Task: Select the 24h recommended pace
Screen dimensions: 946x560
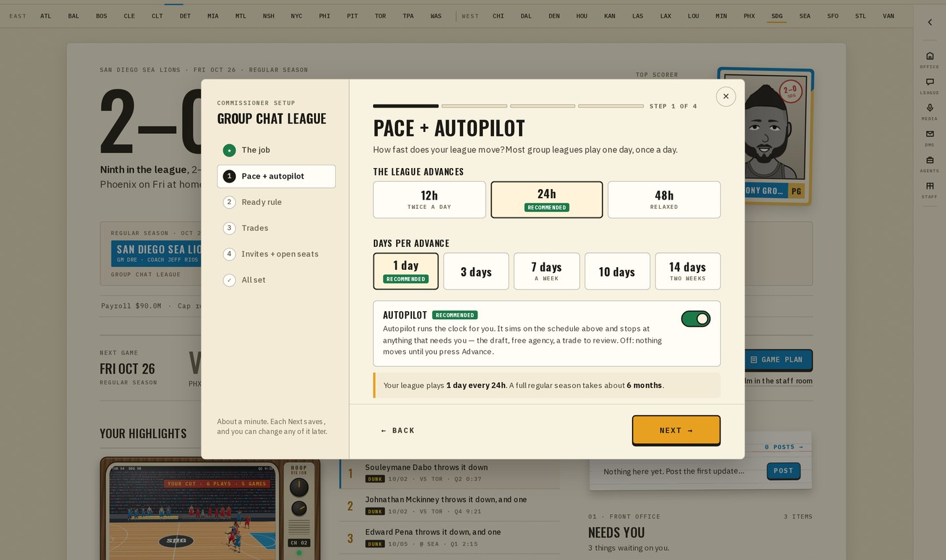Action: click(547, 200)
